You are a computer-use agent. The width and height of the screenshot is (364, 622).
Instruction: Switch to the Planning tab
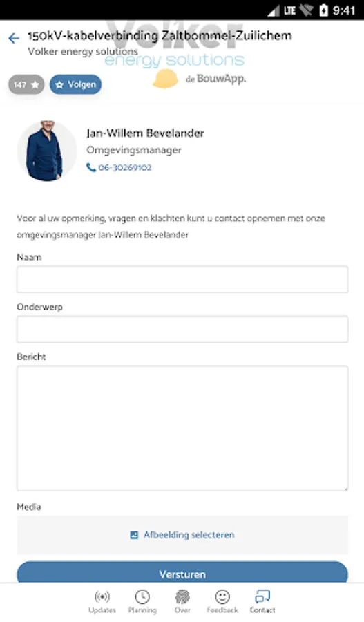pyautogui.click(x=142, y=602)
